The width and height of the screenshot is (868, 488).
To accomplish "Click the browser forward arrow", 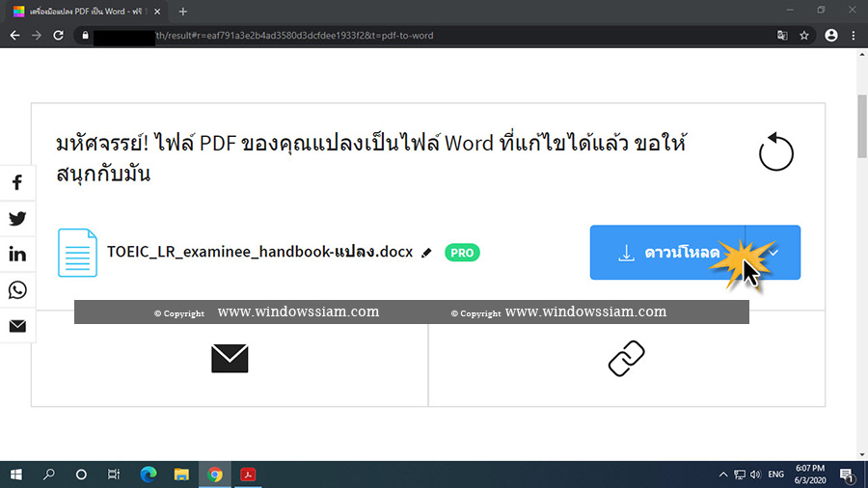I will [x=37, y=36].
